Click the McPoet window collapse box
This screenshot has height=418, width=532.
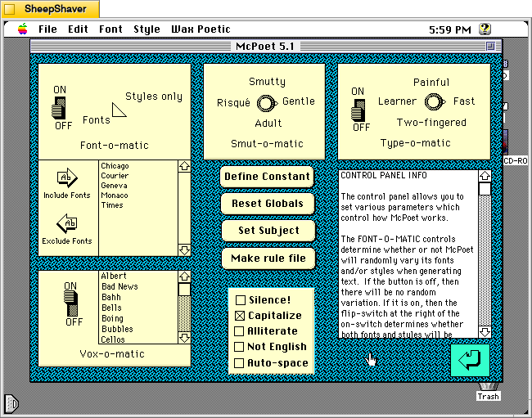490,46
